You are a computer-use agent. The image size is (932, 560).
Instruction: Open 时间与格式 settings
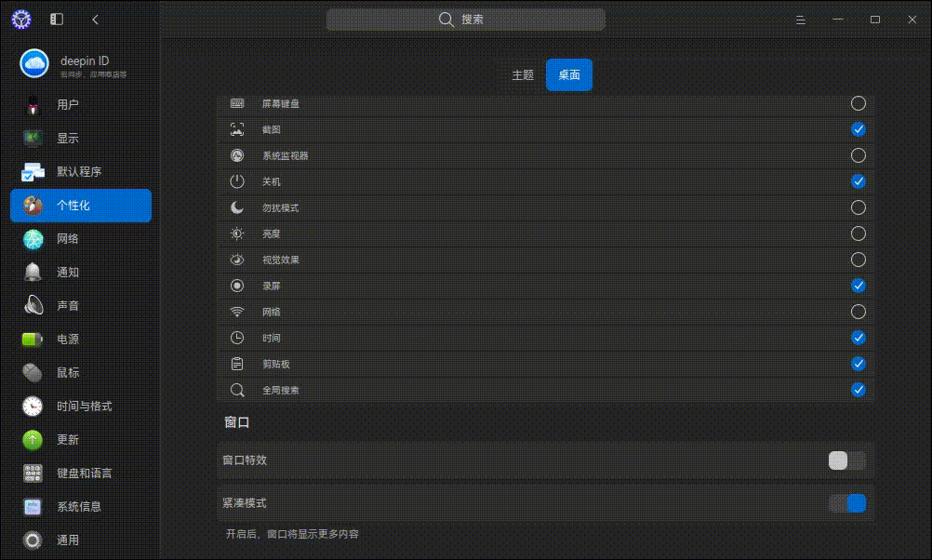click(81, 406)
